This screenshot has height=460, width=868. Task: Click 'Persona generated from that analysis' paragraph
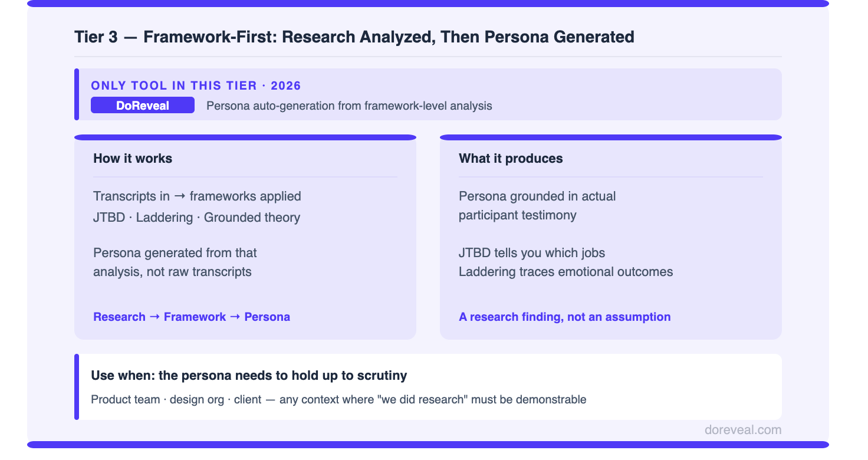pyautogui.click(x=175, y=262)
